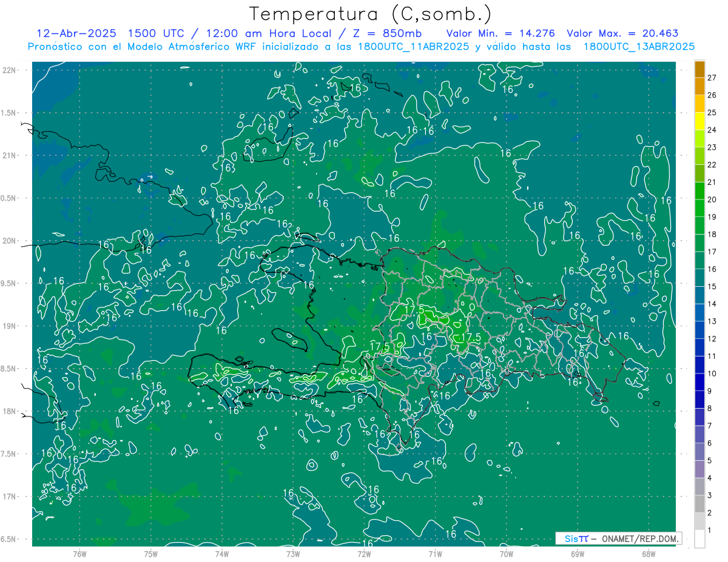Click the '27' label on the color scale
This screenshot has height=562, width=728.
712,77
